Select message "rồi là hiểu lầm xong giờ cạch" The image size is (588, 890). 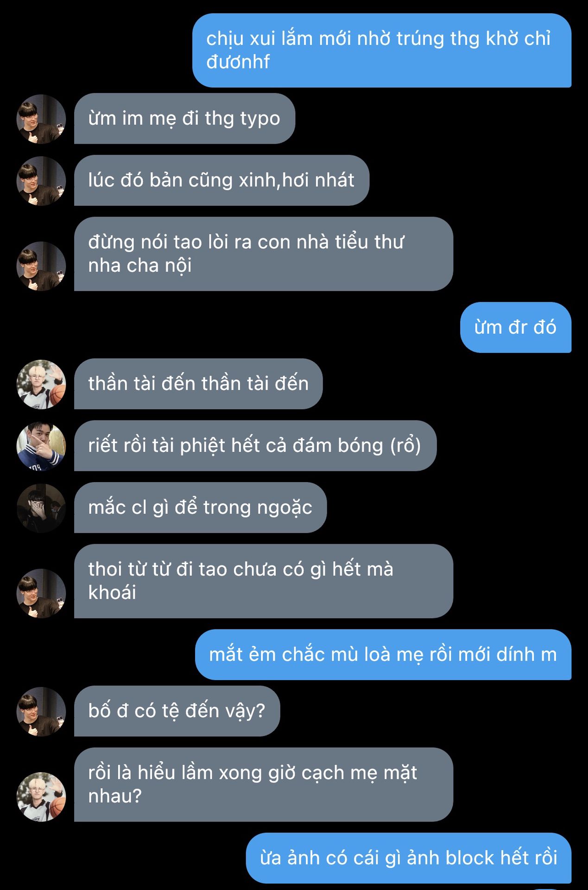click(264, 785)
